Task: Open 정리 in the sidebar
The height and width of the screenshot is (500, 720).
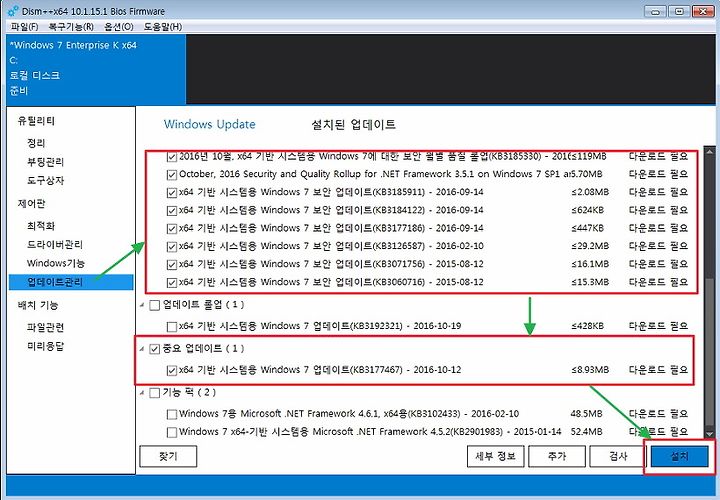Action: (x=36, y=143)
